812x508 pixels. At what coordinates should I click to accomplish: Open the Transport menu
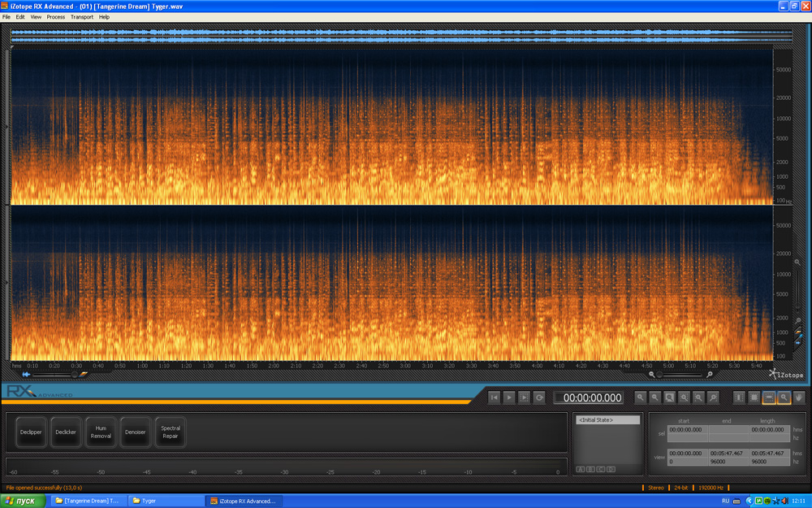coord(82,17)
